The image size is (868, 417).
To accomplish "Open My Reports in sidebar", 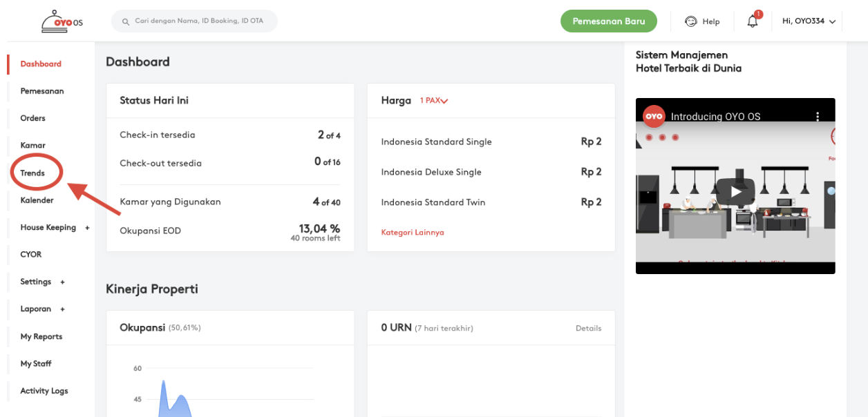I will pos(41,337).
